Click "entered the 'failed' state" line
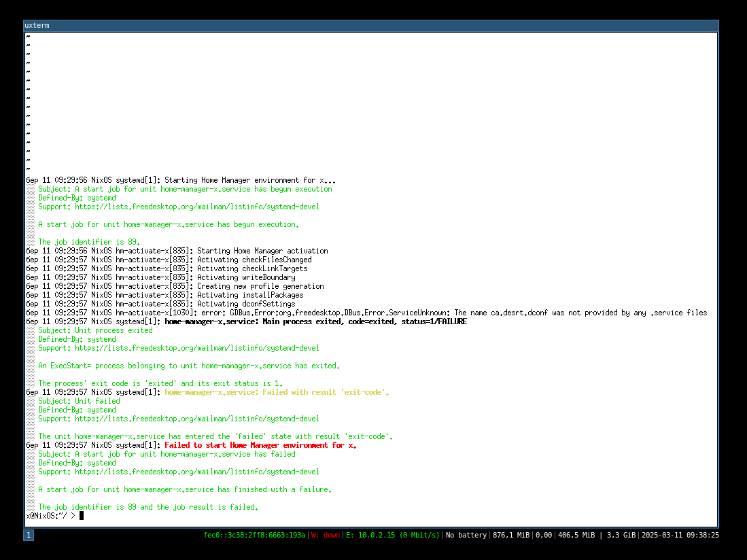The width and height of the screenshot is (747, 560). tap(215, 436)
